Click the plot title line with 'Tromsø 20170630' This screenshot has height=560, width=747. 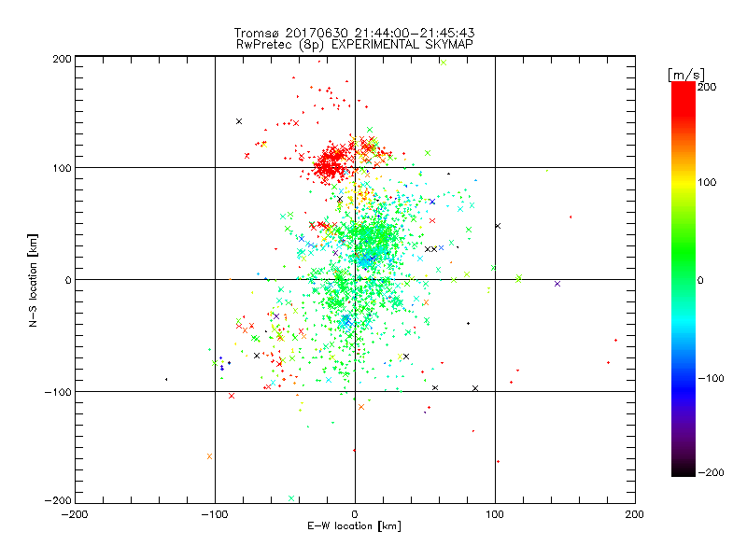tap(354, 33)
